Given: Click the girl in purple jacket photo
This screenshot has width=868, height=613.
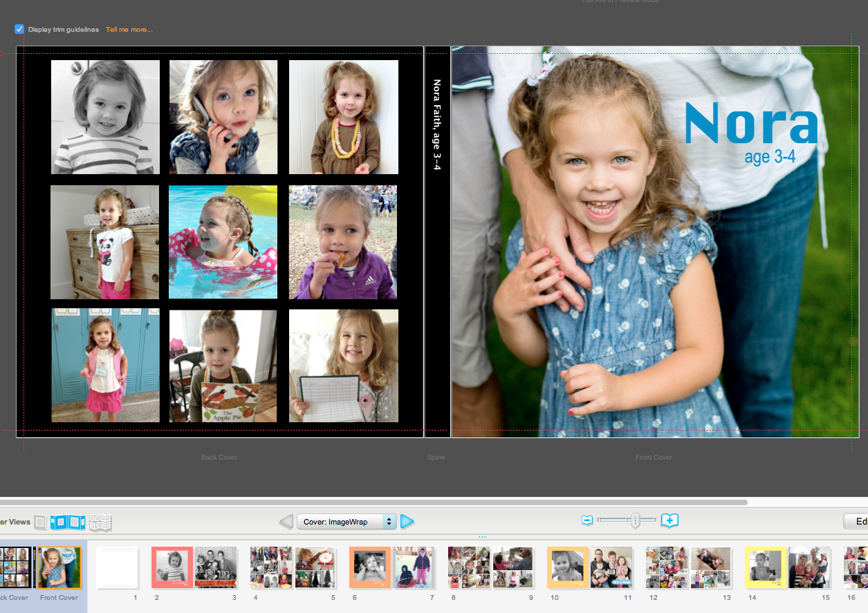Looking at the screenshot, I should tap(343, 242).
